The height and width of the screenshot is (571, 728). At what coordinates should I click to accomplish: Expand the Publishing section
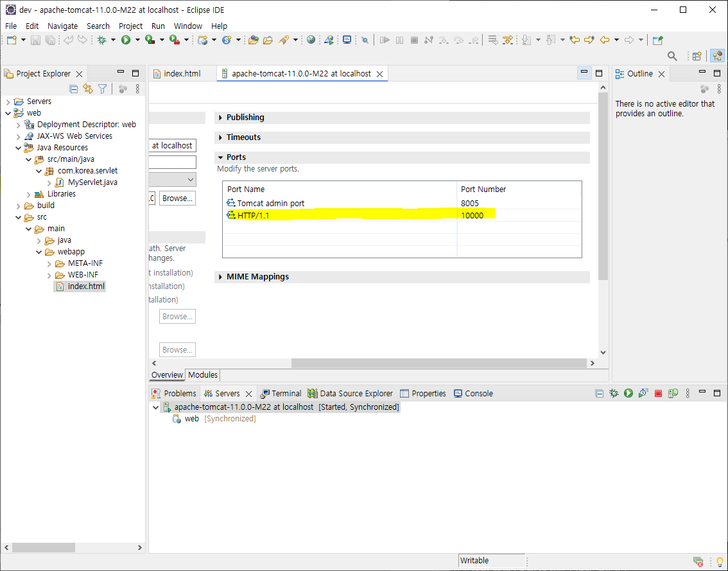[x=221, y=118]
